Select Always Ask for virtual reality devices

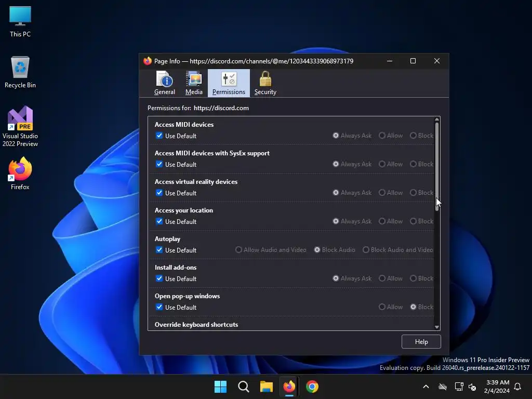tap(336, 192)
